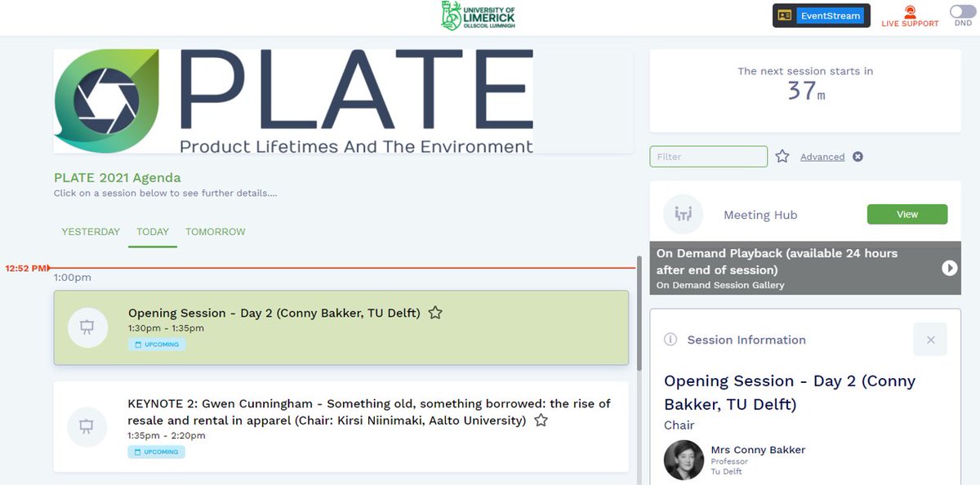Play the On Demand Playback arrow
The width and height of the screenshot is (980, 485).
(949, 268)
